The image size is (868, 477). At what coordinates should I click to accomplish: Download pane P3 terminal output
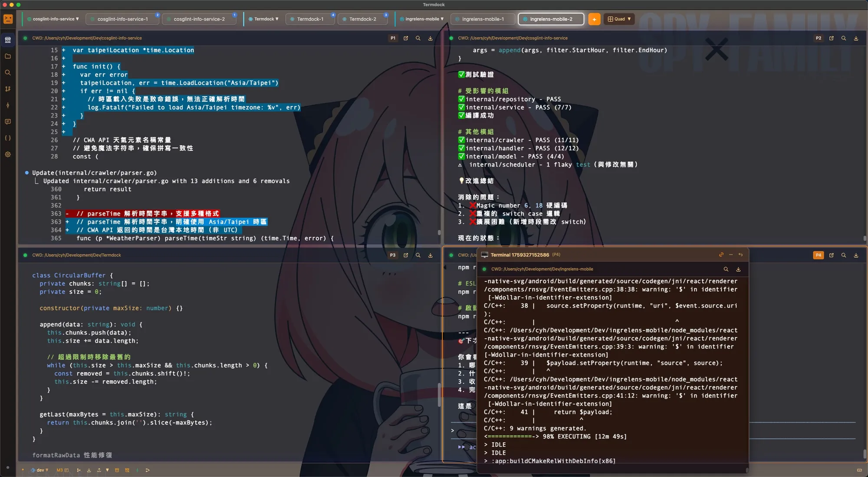[430, 255]
